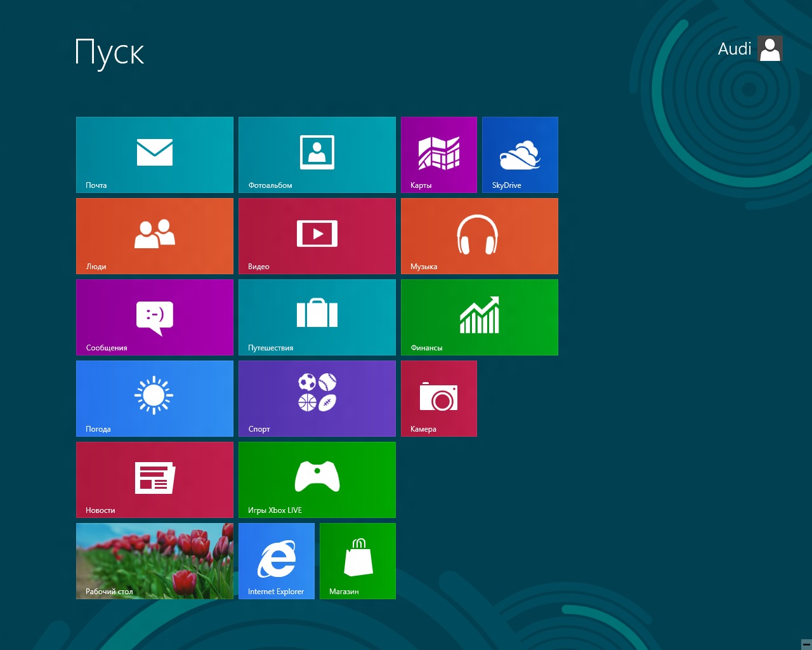Open the Финансы finance tile
Viewport: 812px width, 650px height.
tap(480, 317)
